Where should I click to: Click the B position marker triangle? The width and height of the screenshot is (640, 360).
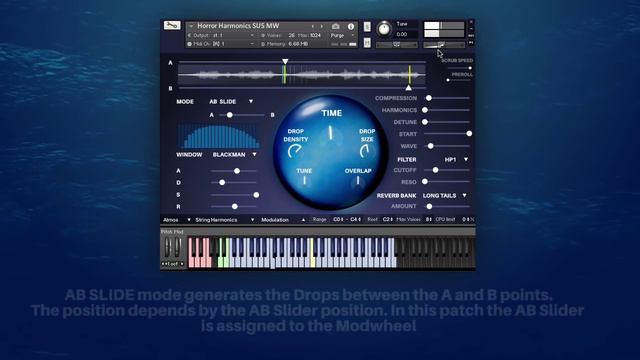pos(408,88)
